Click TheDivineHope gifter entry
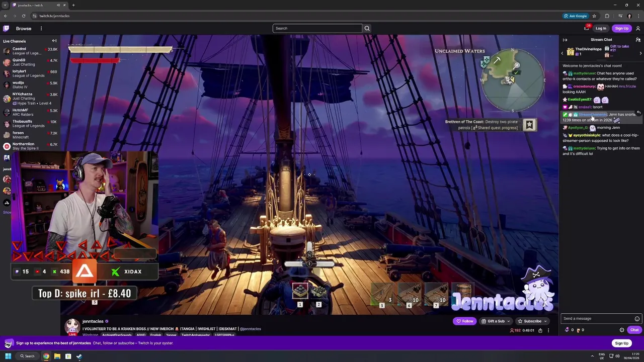 pos(584,51)
